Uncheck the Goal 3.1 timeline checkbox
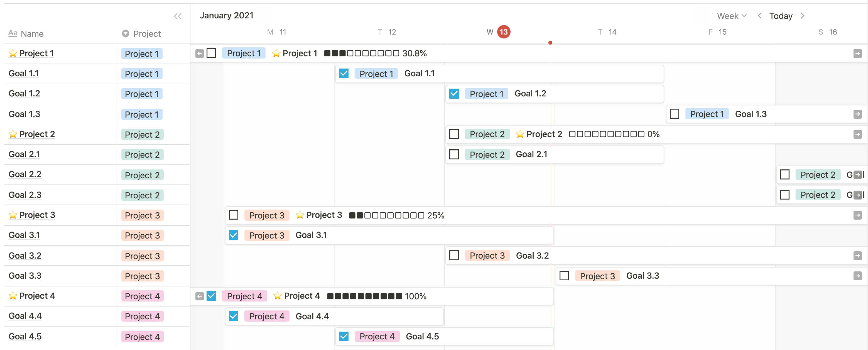 [234, 235]
